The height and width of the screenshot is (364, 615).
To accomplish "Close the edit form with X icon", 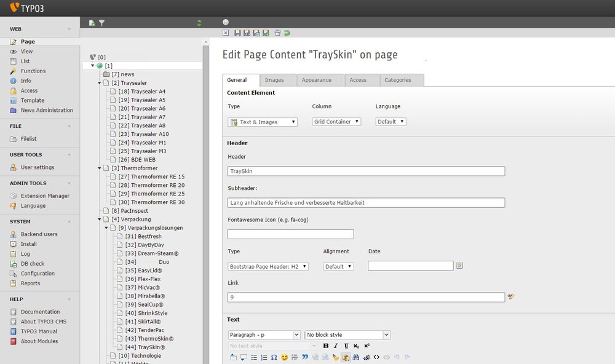I will (226, 33).
